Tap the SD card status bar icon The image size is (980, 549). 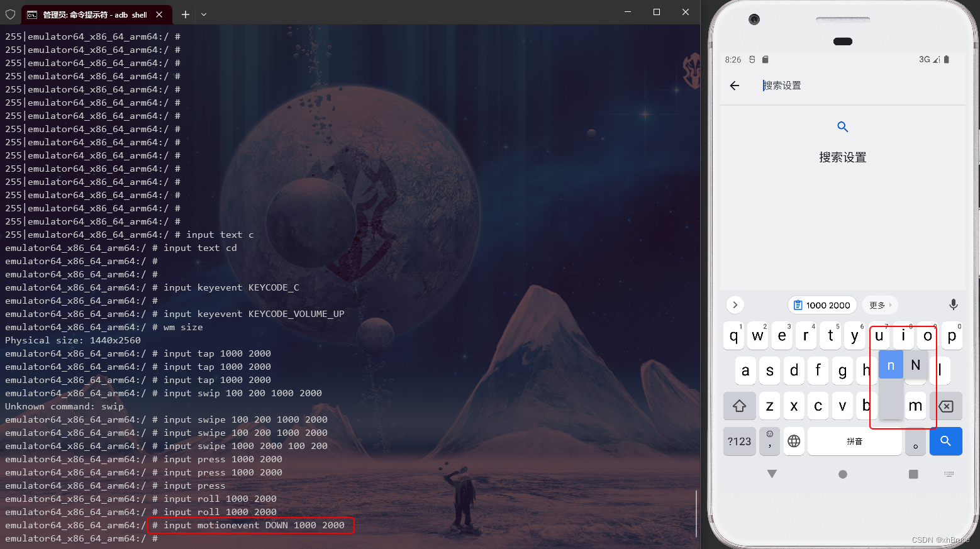[766, 60]
